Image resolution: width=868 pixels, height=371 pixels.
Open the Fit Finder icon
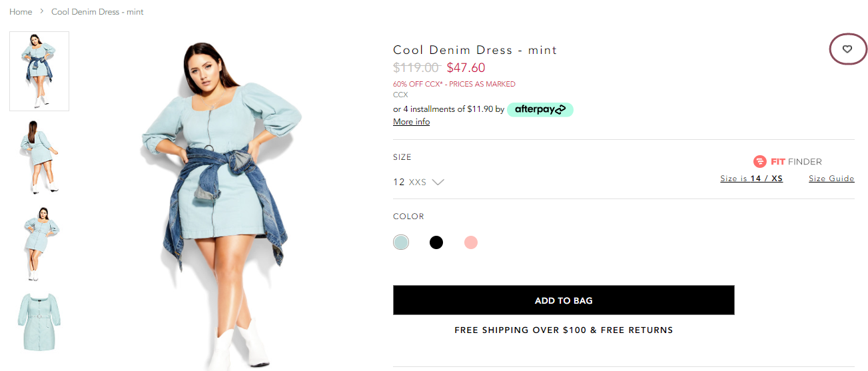[760, 161]
